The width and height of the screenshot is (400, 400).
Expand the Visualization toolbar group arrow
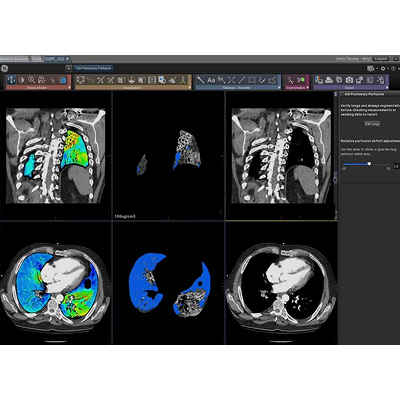[190, 88]
